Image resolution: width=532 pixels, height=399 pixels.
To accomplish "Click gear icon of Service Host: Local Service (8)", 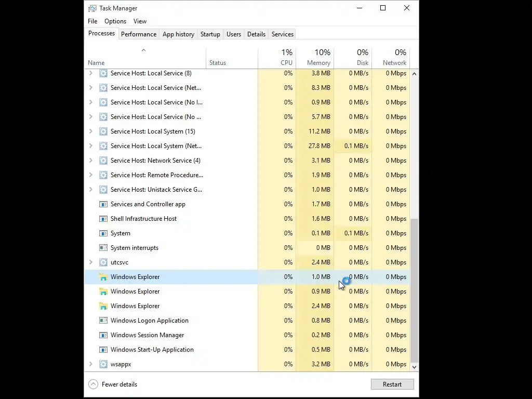I will [103, 73].
